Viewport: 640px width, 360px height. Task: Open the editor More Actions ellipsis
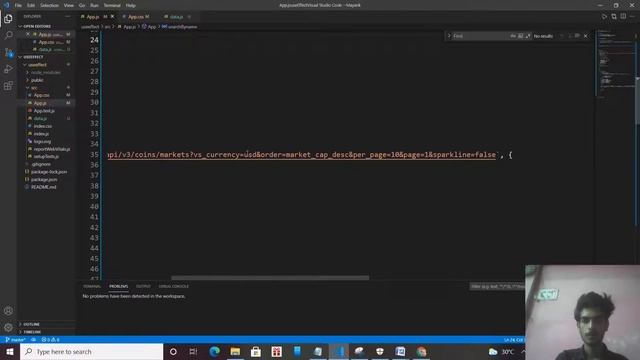pos(633,16)
